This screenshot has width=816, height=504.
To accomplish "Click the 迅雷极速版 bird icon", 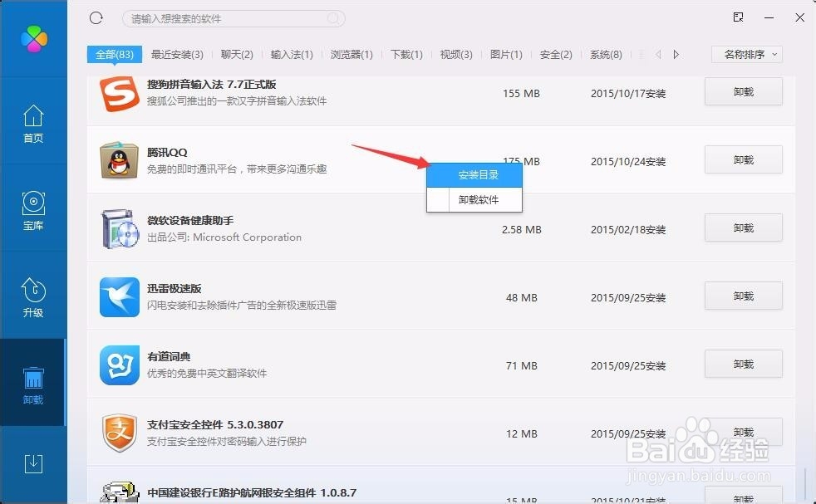I will click(120, 297).
